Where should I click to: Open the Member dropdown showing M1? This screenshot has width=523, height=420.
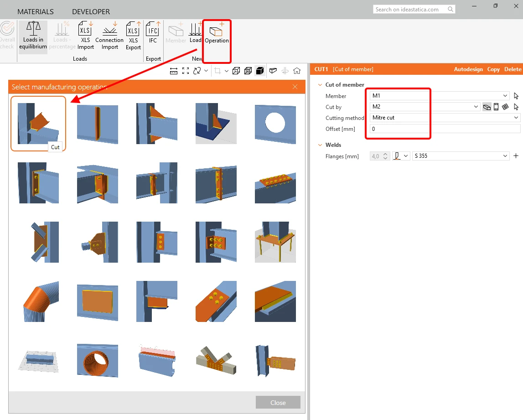pyautogui.click(x=440, y=96)
